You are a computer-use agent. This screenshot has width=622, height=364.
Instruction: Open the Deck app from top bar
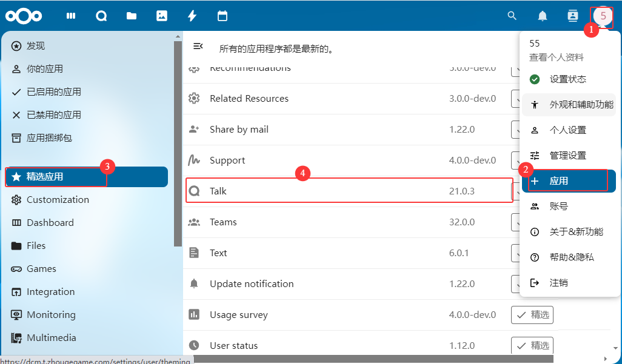(x=71, y=16)
